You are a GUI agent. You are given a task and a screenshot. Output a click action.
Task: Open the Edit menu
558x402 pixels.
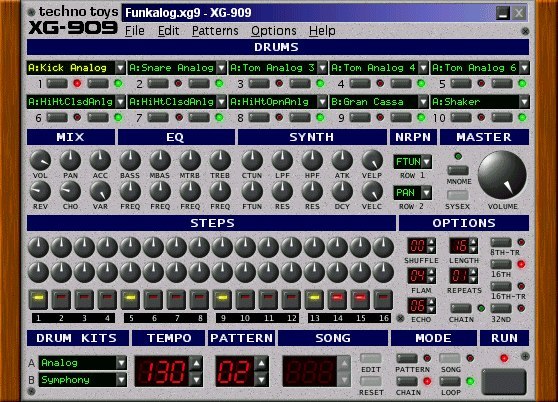pos(168,31)
